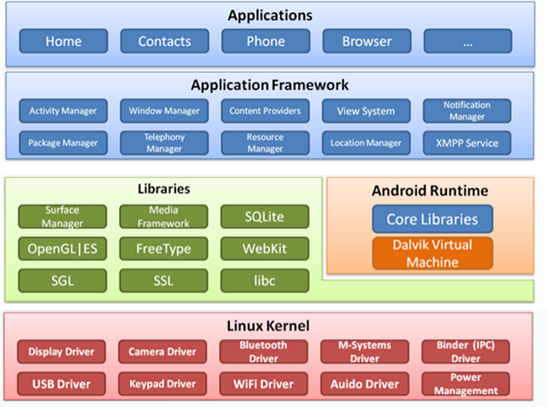Click the Bluetooth Driver box

point(264,351)
